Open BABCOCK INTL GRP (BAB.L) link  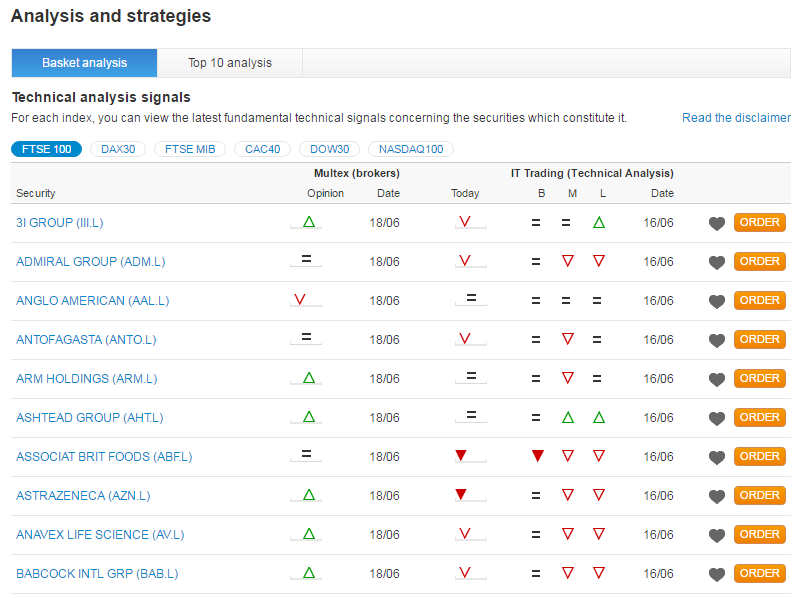point(97,574)
